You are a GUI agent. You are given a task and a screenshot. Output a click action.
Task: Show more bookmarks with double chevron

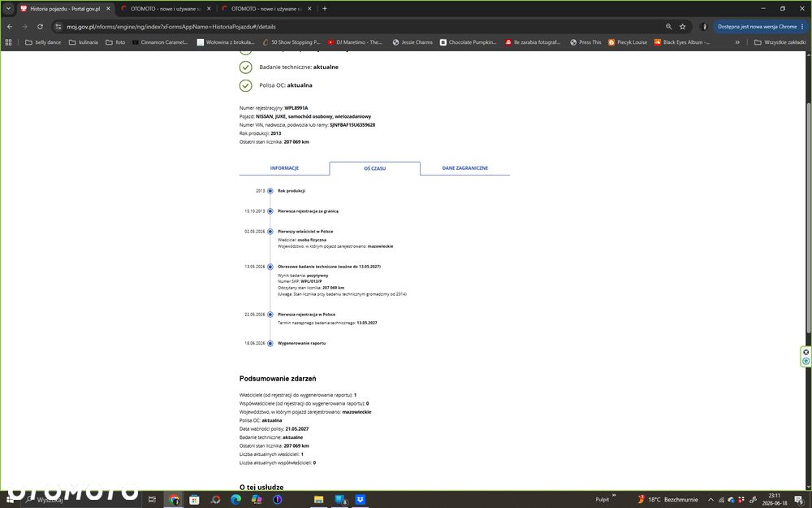click(x=737, y=42)
